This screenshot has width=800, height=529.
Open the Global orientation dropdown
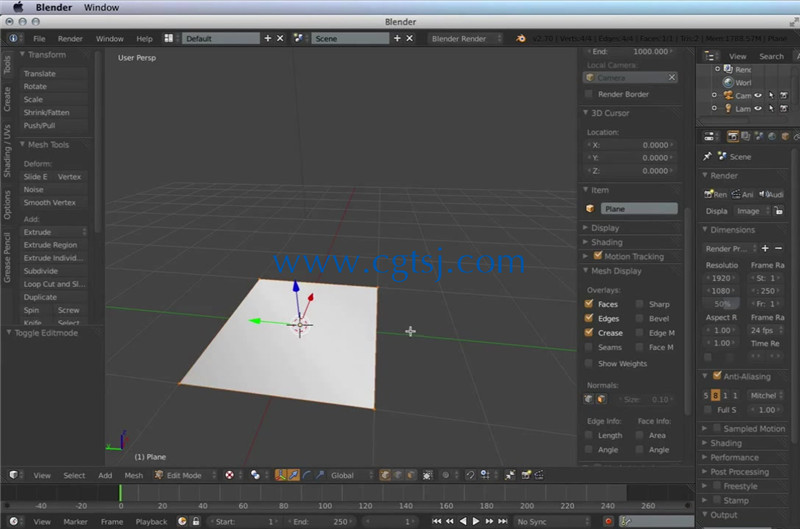(352, 475)
